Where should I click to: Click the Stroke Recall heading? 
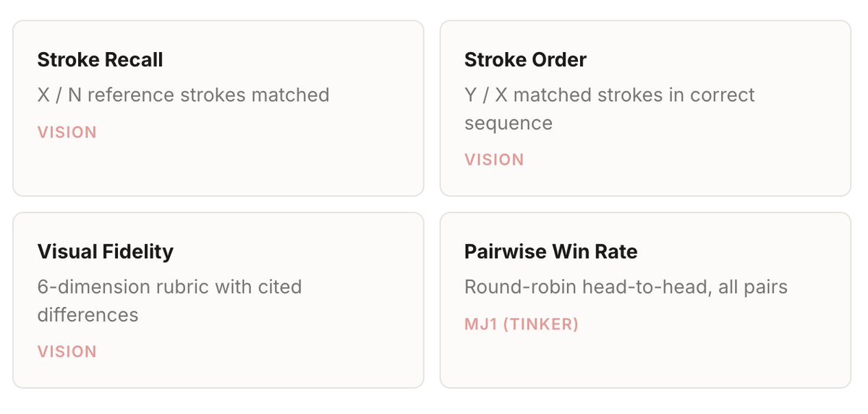(100, 59)
